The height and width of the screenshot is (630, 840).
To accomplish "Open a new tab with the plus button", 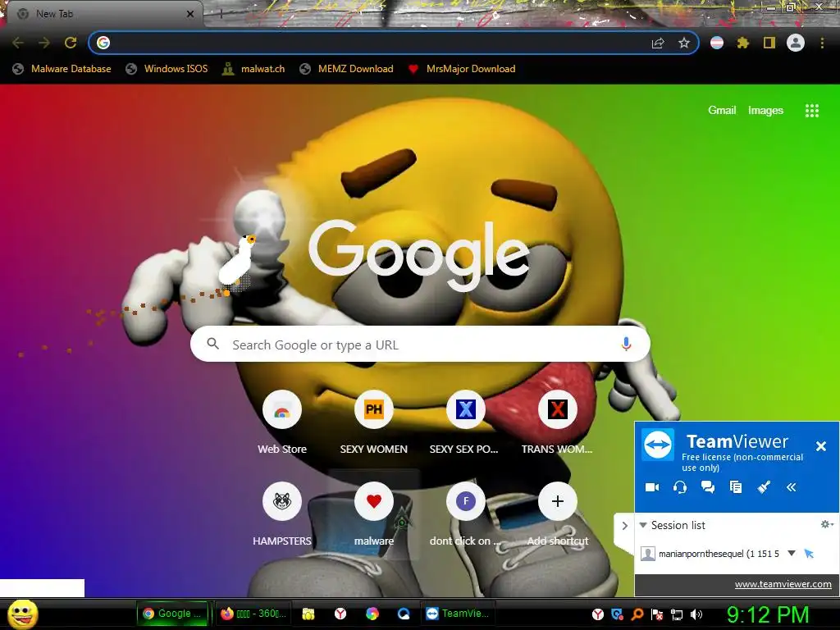I will click(221, 15).
